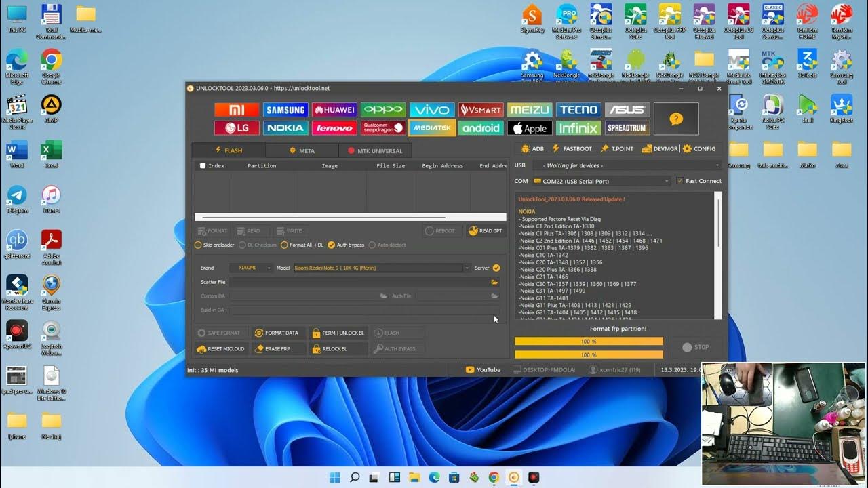Switch to the META tab
Image resolution: width=868 pixels, height=488 pixels.
(302, 150)
